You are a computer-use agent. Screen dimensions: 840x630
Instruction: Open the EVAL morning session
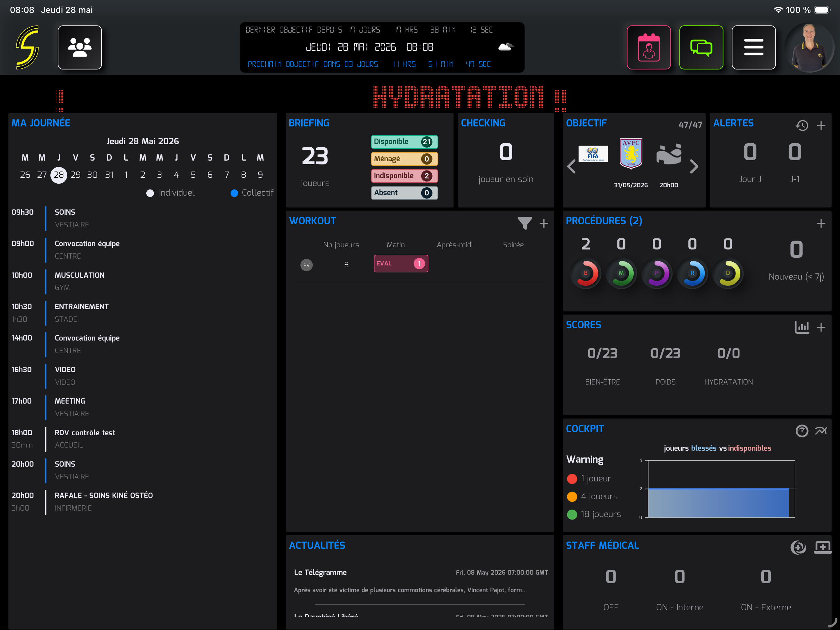(x=401, y=263)
